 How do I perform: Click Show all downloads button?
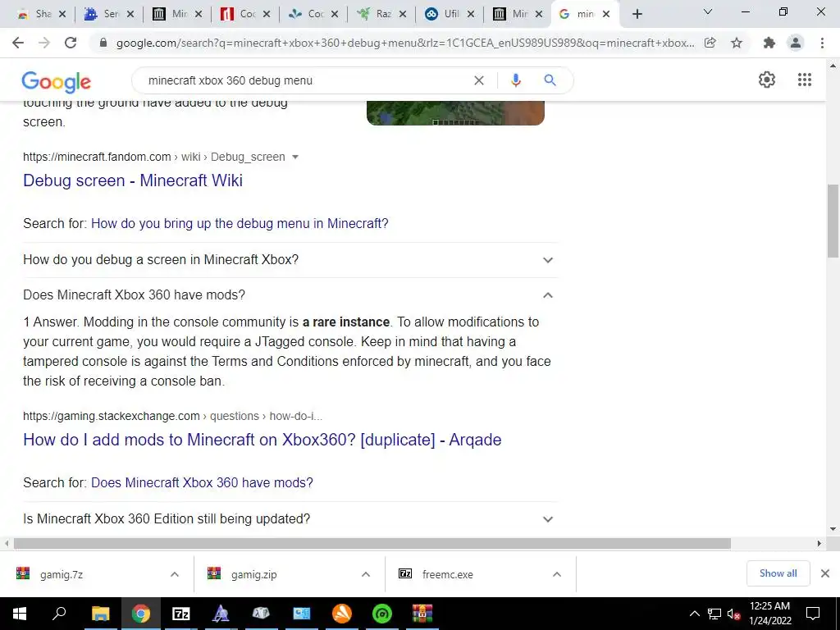(778, 573)
